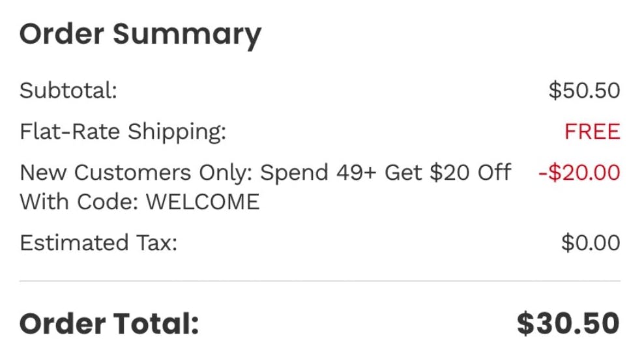Select the 'Get $20 Off' promo phrase

448,173
